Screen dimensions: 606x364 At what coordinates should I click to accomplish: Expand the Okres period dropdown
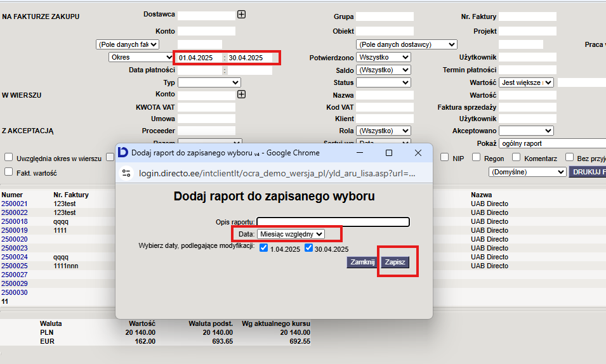pyautogui.click(x=141, y=57)
